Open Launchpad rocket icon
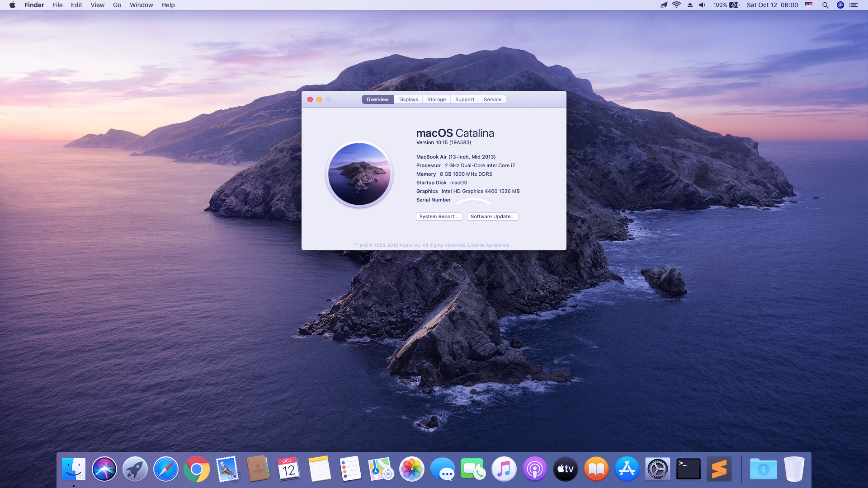868x488 pixels. point(135,469)
